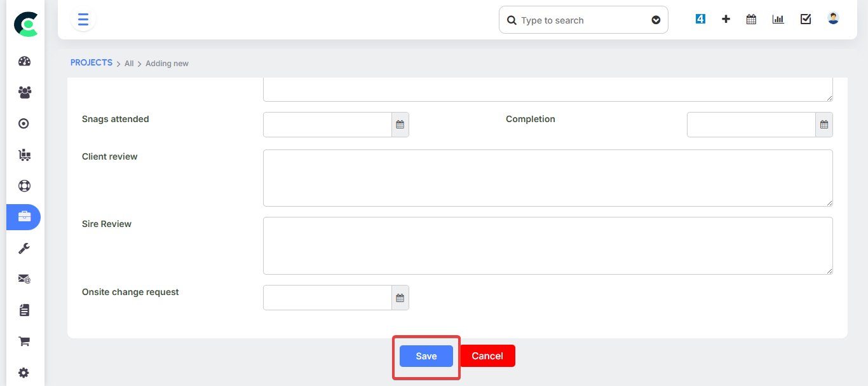Image resolution: width=868 pixels, height=386 pixels.
Task: Open Onsite change request calendar picker
Action: tap(400, 298)
